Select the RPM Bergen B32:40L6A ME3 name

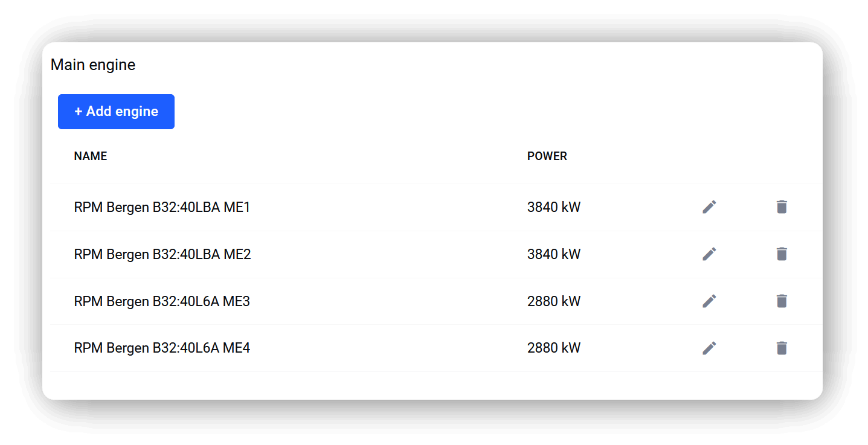point(162,301)
